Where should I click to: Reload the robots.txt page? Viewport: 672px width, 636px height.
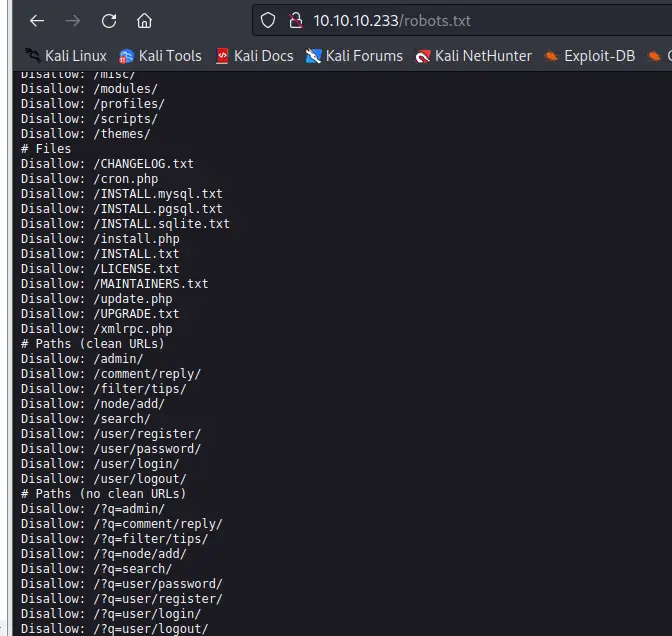(109, 21)
